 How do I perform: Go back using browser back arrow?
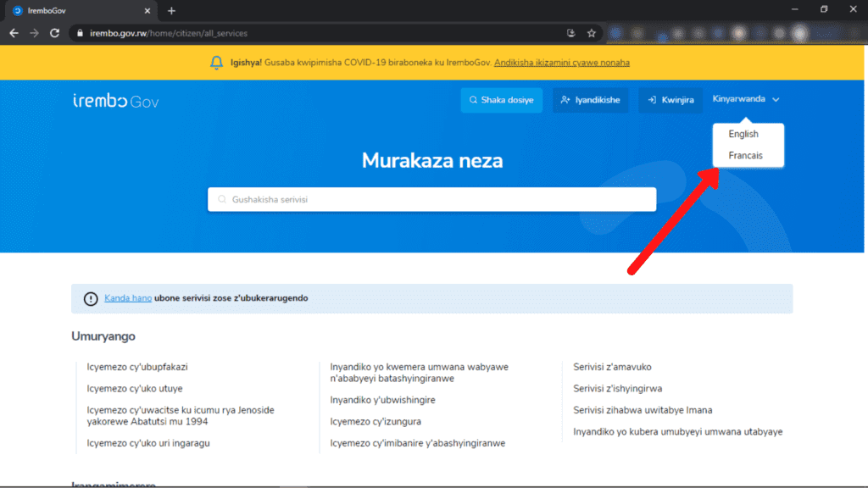click(14, 33)
